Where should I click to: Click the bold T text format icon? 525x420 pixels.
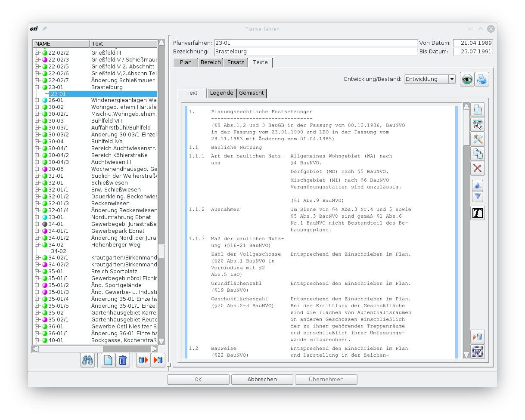(x=478, y=213)
